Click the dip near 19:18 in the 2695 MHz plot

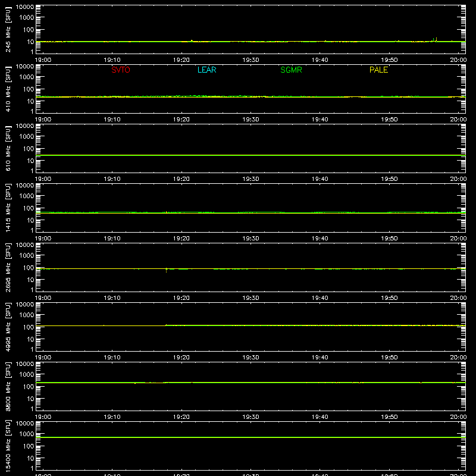click(x=167, y=270)
